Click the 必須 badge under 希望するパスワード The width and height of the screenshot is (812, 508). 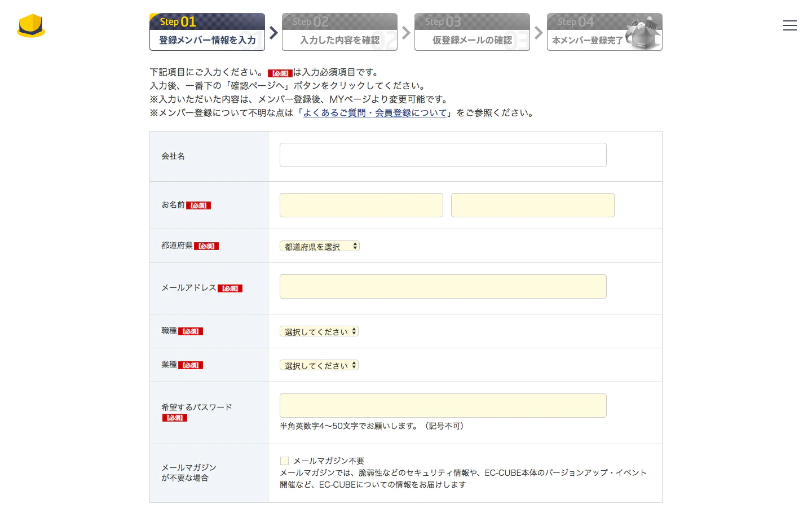pyautogui.click(x=175, y=418)
